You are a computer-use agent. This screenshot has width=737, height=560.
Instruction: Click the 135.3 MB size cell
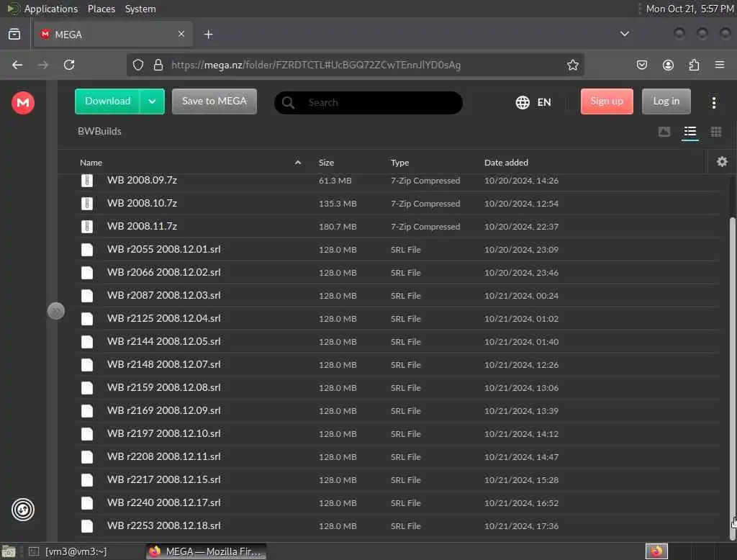coord(338,204)
